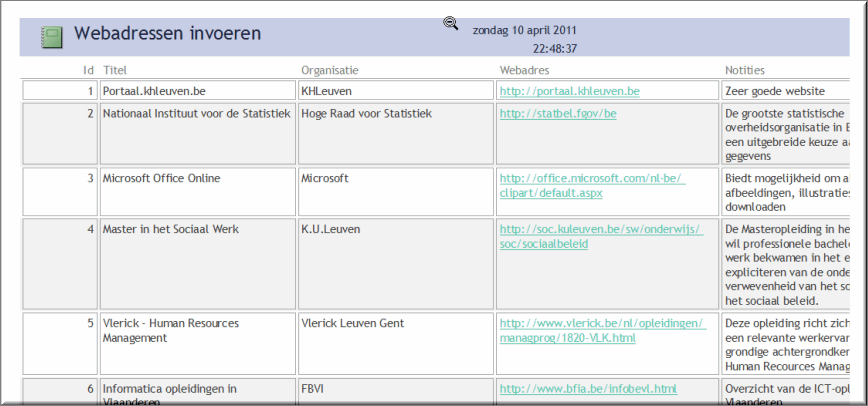The height and width of the screenshot is (406, 868).
Task: Select note starting 'Overzicht van de ICT'
Action: 786,392
